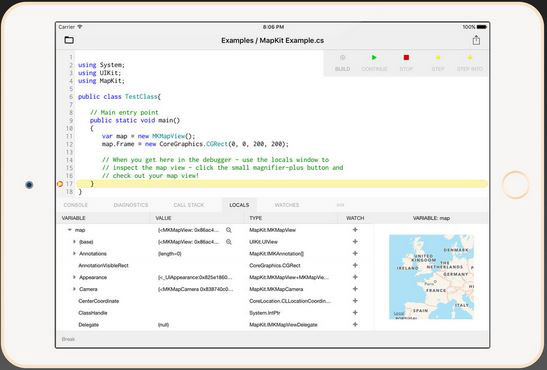
Task: Expand the Camera variable node
Action: pyautogui.click(x=74, y=289)
